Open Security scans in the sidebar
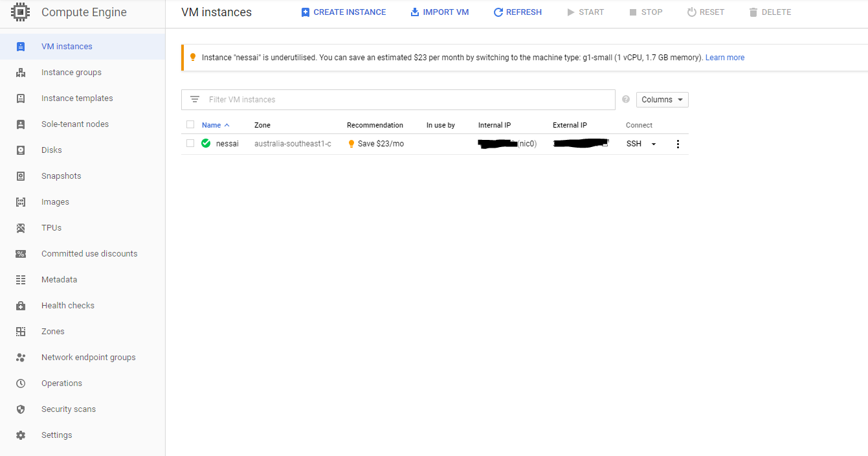This screenshot has height=456, width=868. click(x=69, y=409)
